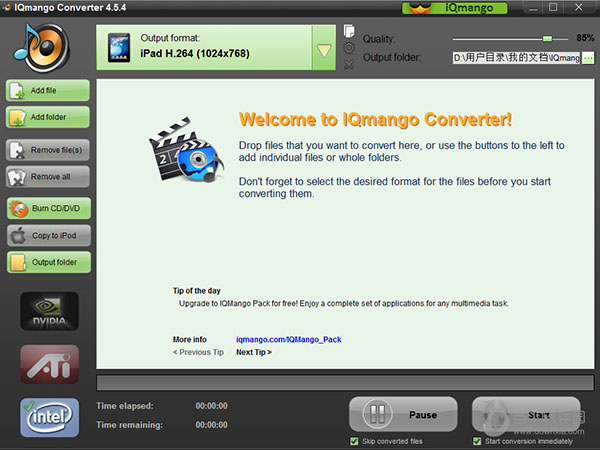This screenshot has width=600, height=450.
Task: Open the format settings gear icon
Action: 349,48
